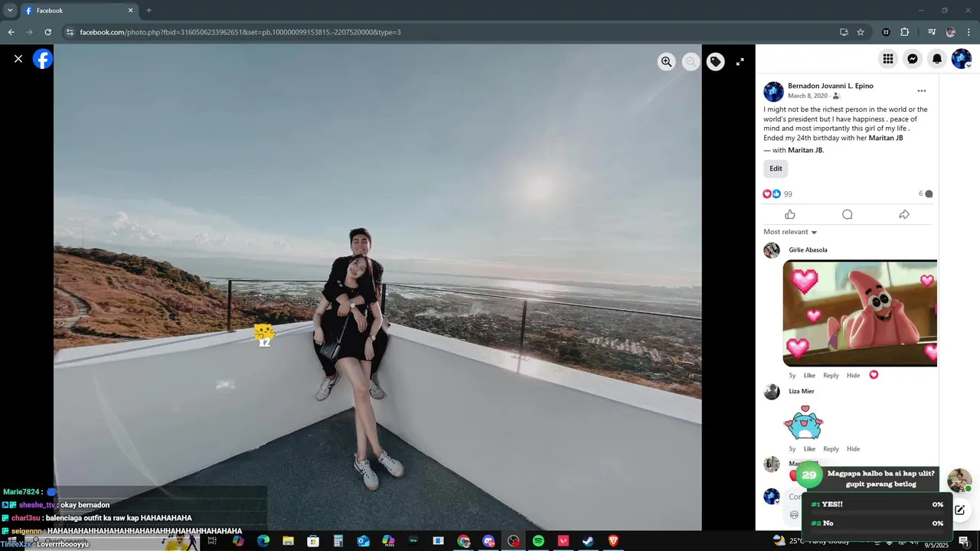The width and height of the screenshot is (980, 551).
Task: Click the new message compose icon
Action: click(959, 510)
